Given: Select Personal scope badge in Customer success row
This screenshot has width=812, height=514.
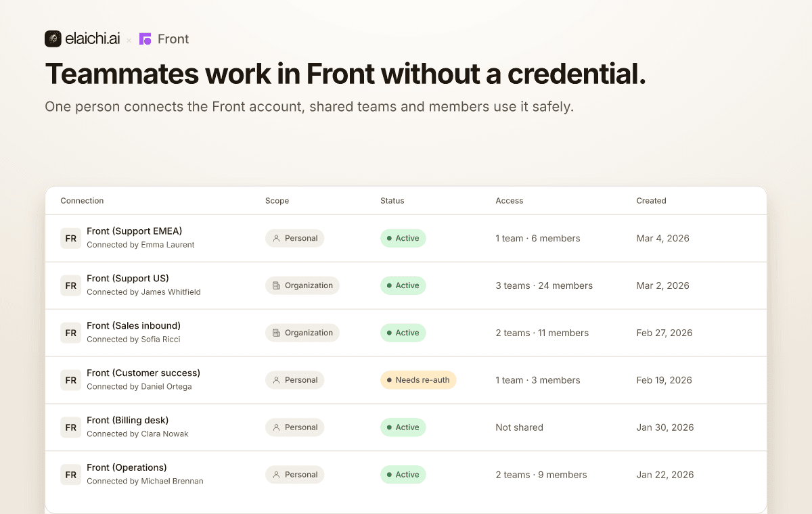Looking at the screenshot, I should (294, 380).
